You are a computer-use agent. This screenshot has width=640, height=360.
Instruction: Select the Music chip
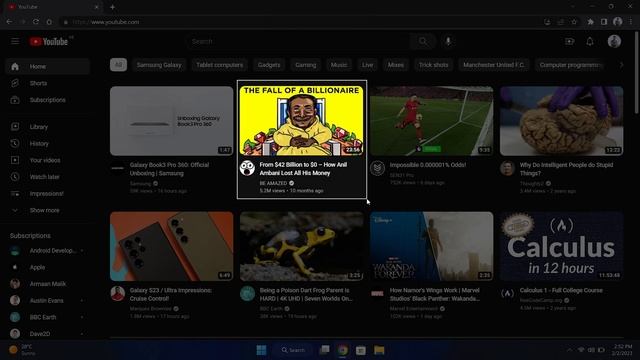[x=339, y=65]
